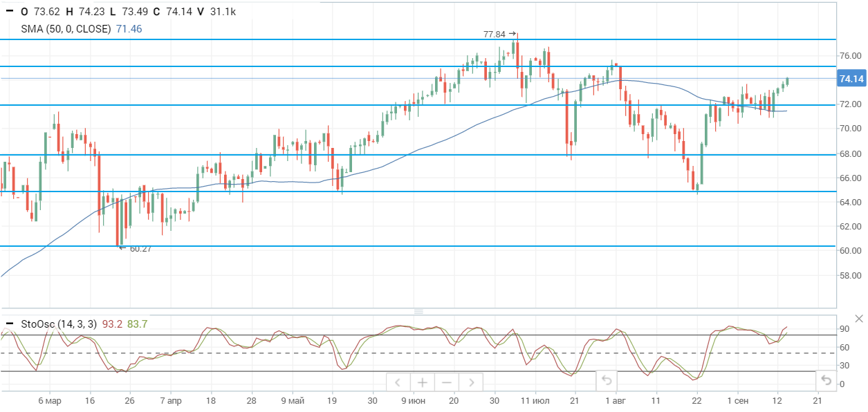Close the StoOsc indicator pane with X
Screen dimensions: 868x412
(859, 319)
